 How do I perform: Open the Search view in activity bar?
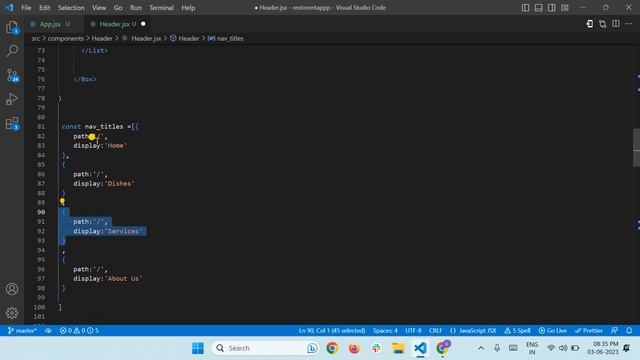(12, 51)
